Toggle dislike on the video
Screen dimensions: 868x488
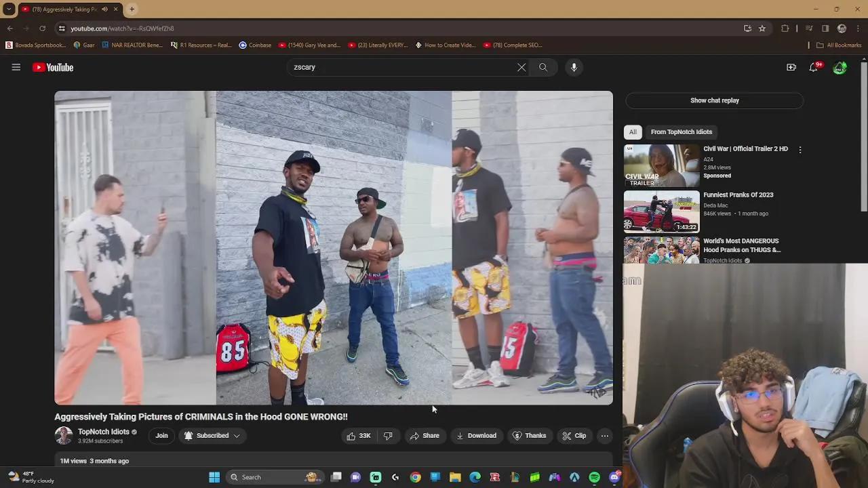click(x=388, y=435)
